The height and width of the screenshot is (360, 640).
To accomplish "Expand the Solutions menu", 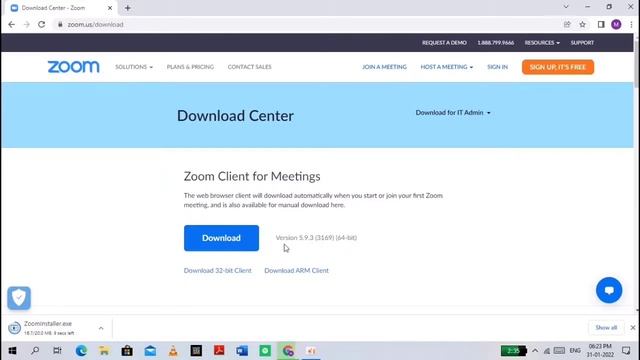I will click(x=134, y=67).
